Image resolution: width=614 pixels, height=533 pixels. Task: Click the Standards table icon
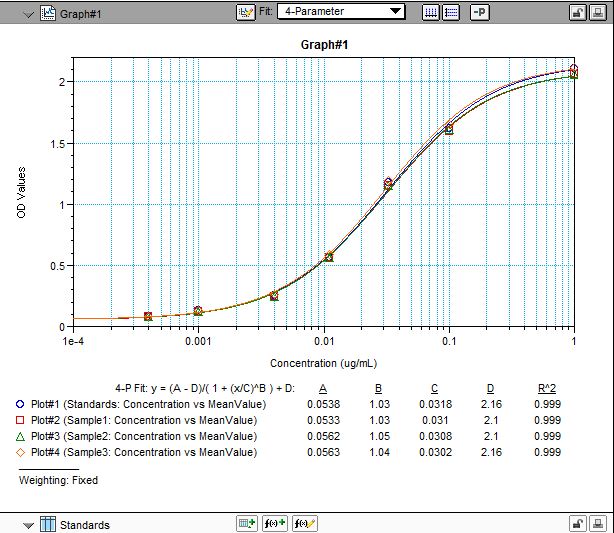48,524
